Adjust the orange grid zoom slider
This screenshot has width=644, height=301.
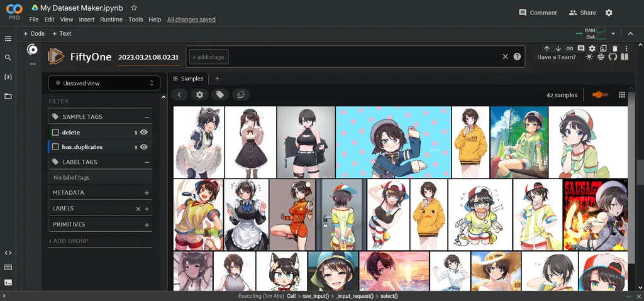click(600, 95)
